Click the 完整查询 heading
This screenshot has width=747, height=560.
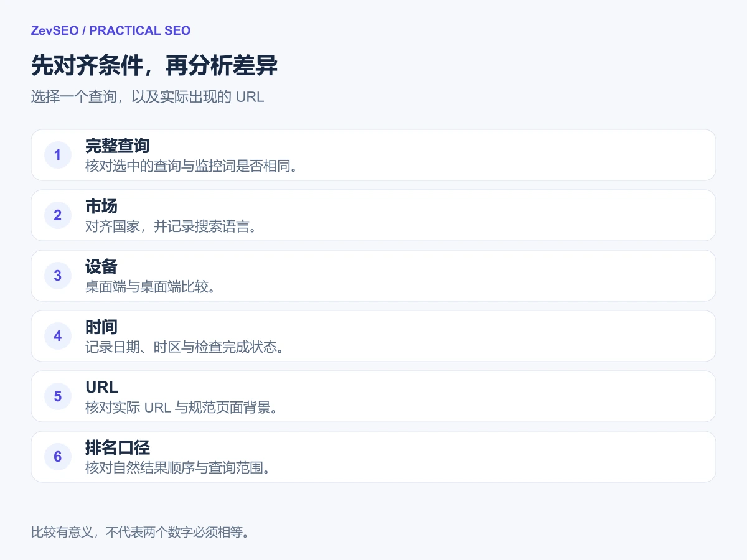pyautogui.click(x=118, y=146)
